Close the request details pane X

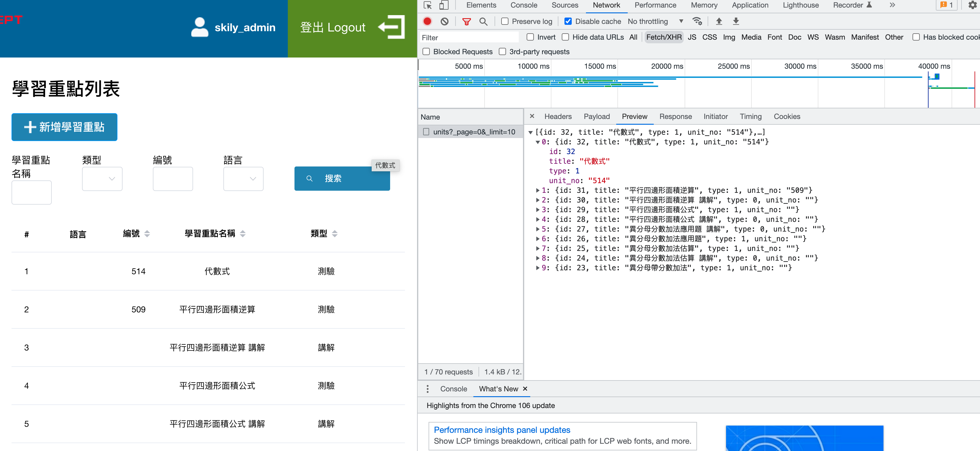(532, 116)
